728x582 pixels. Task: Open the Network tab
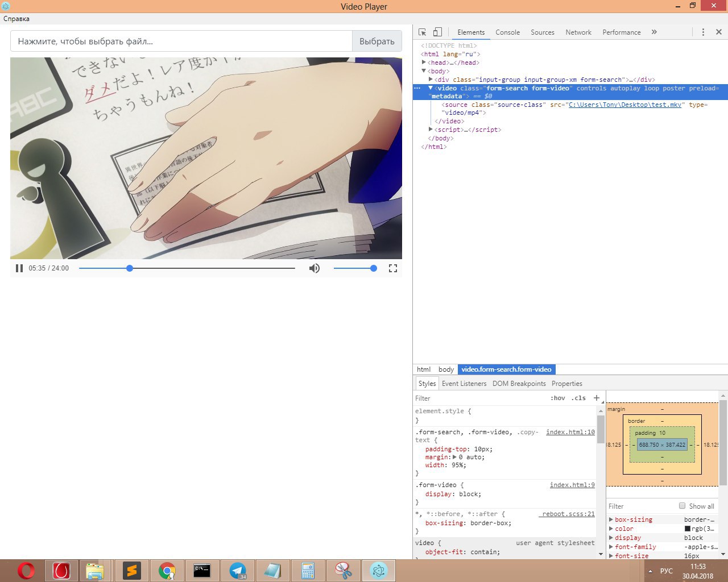click(x=578, y=32)
